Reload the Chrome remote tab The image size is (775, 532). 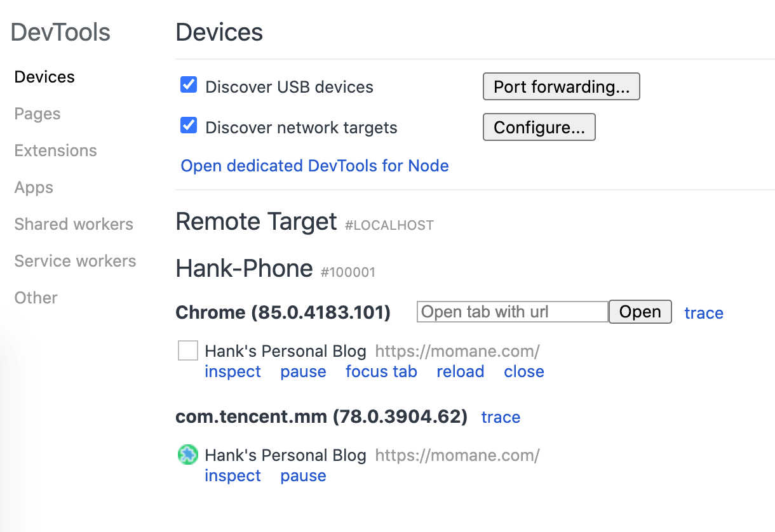click(460, 371)
